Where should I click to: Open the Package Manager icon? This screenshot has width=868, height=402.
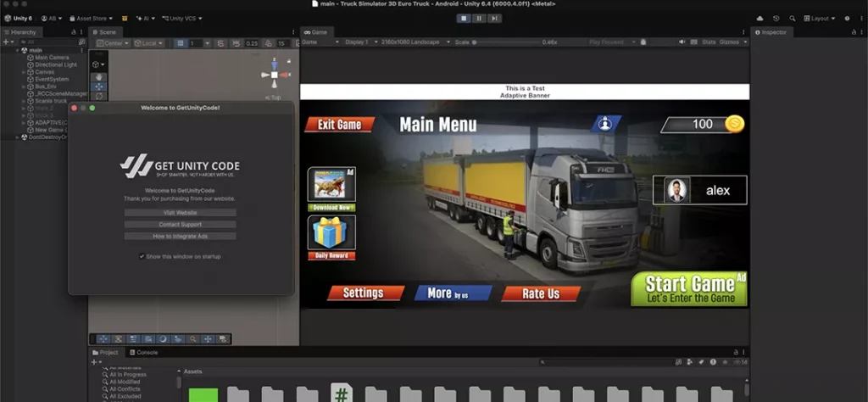(x=125, y=19)
